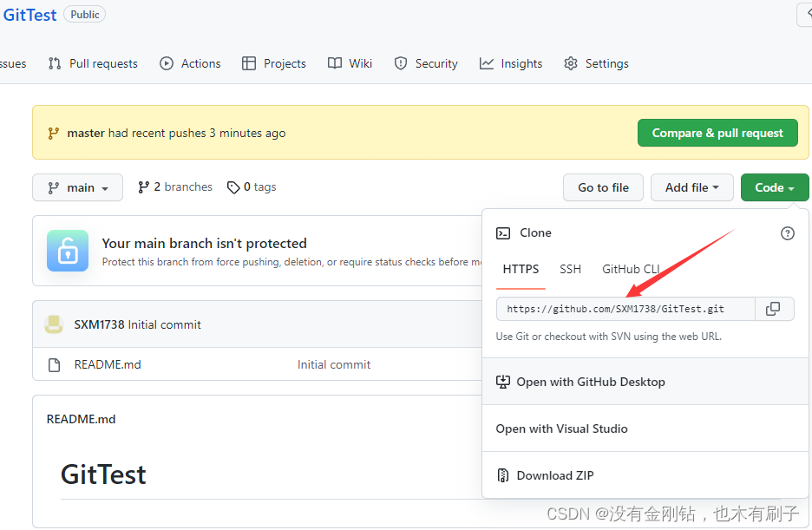The width and height of the screenshot is (812, 530).
Task: Click SXM1738 author link
Action: [x=100, y=324]
